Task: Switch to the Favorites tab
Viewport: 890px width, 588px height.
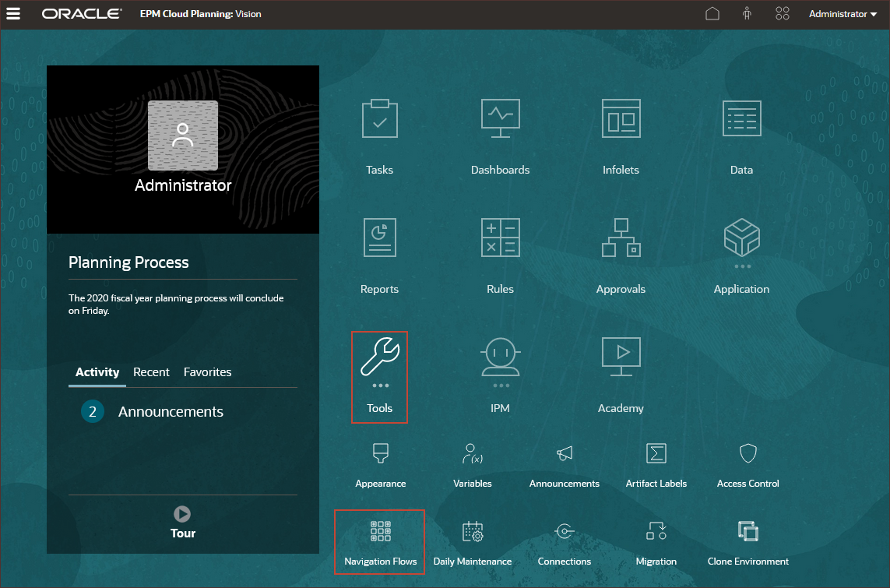Action: (x=207, y=372)
